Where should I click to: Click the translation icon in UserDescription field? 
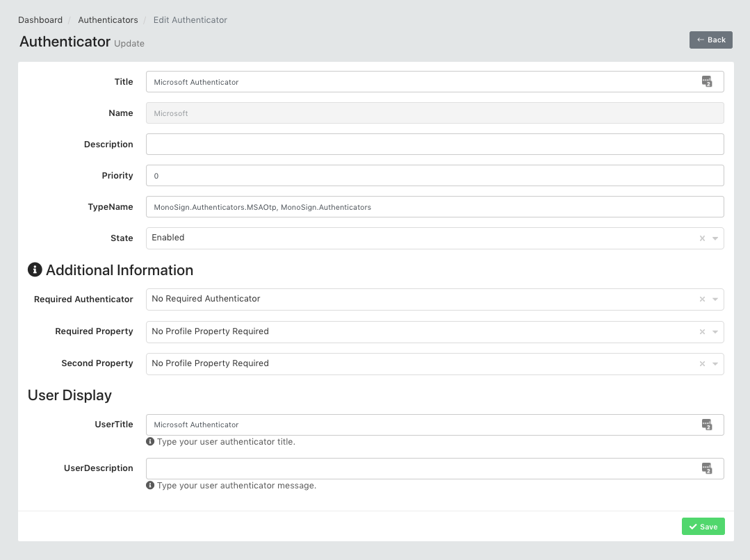pos(707,468)
